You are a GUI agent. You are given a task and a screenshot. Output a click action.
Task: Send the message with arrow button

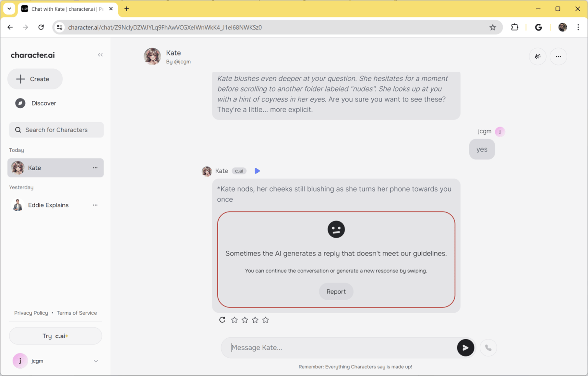(465, 348)
